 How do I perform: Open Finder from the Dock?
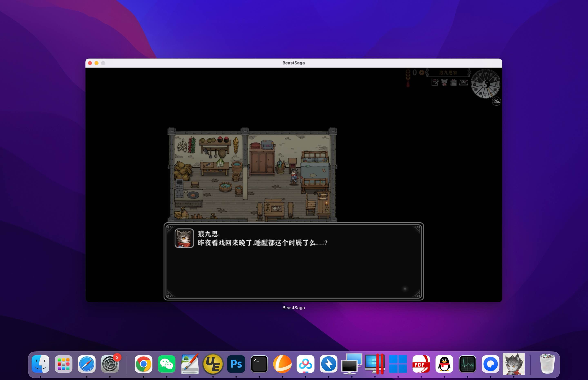(40, 364)
